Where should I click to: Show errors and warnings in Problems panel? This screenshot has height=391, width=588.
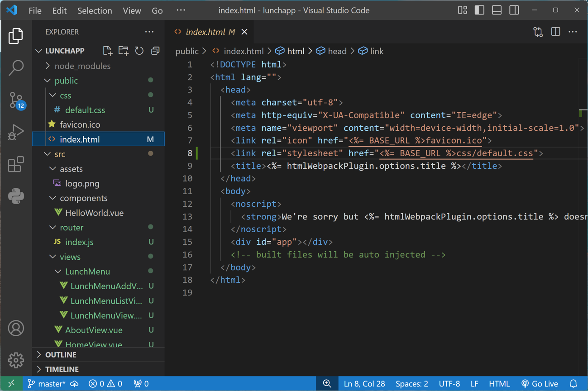tap(105, 384)
